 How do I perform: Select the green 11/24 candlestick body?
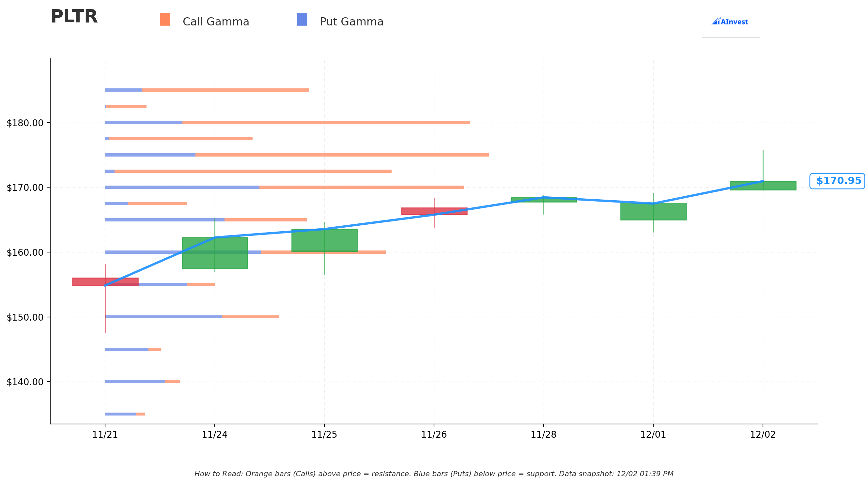(x=215, y=253)
